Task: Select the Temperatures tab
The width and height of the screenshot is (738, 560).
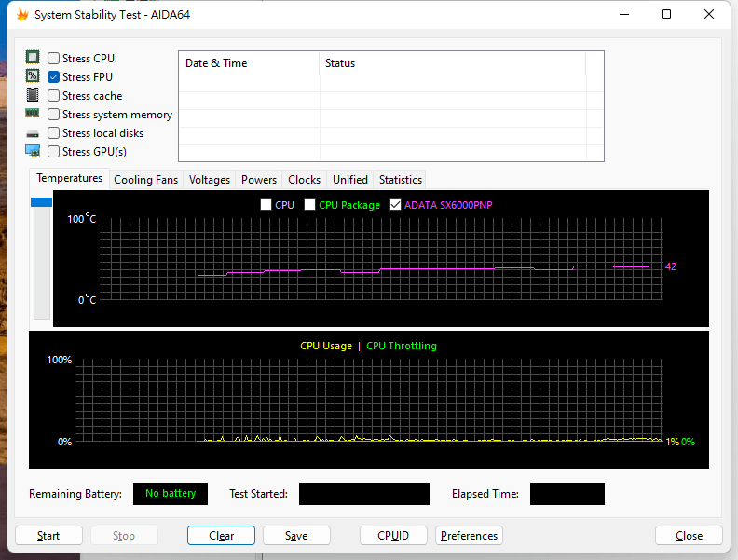Action: point(70,178)
